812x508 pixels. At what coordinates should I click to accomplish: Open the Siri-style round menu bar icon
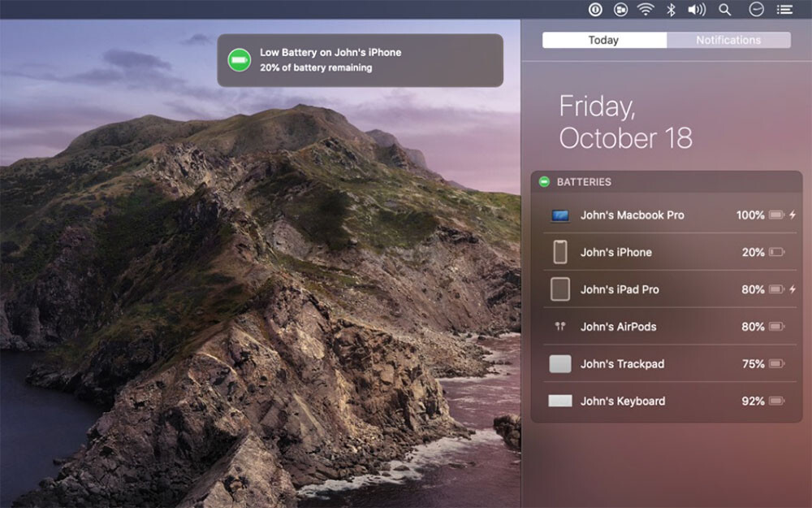pyautogui.click(x=756, y=9)
